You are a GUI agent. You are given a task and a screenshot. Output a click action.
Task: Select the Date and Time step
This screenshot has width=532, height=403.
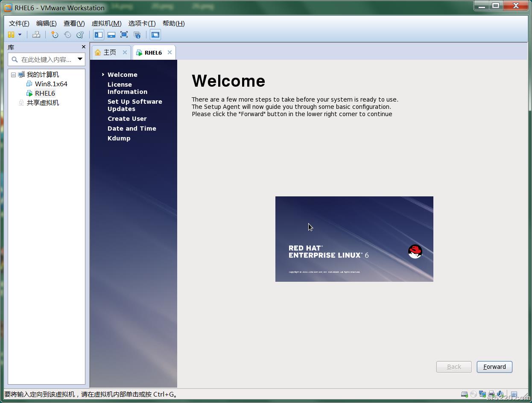click(x=132, y=128)
